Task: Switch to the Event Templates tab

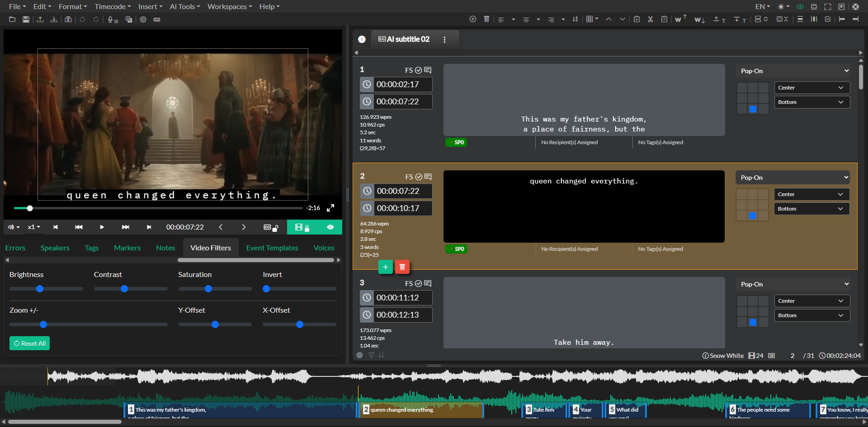Action: (x=272, y=248)
